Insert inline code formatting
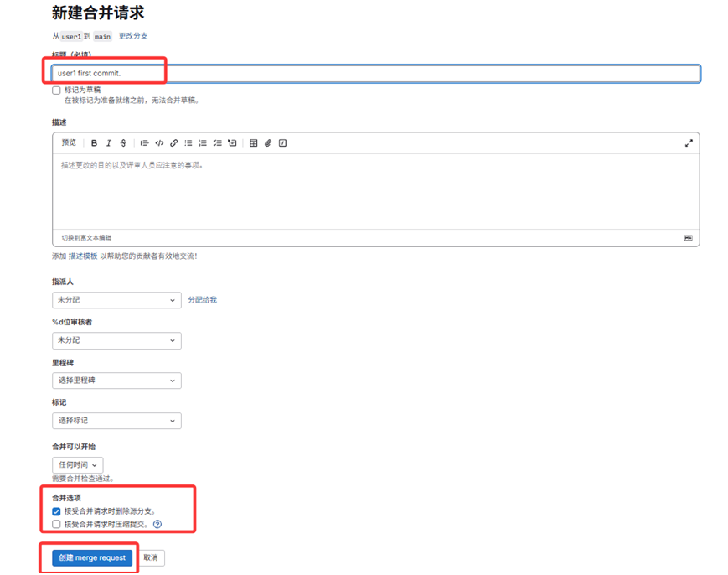Screen dimensions: 728x575 [x=159, y=143]
